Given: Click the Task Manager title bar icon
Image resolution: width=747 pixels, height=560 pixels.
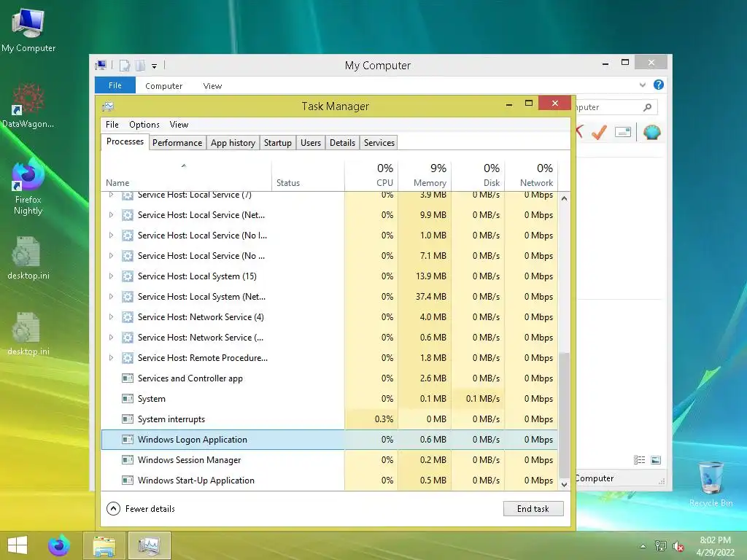Looking at the screenshot, I should (108, 106).
